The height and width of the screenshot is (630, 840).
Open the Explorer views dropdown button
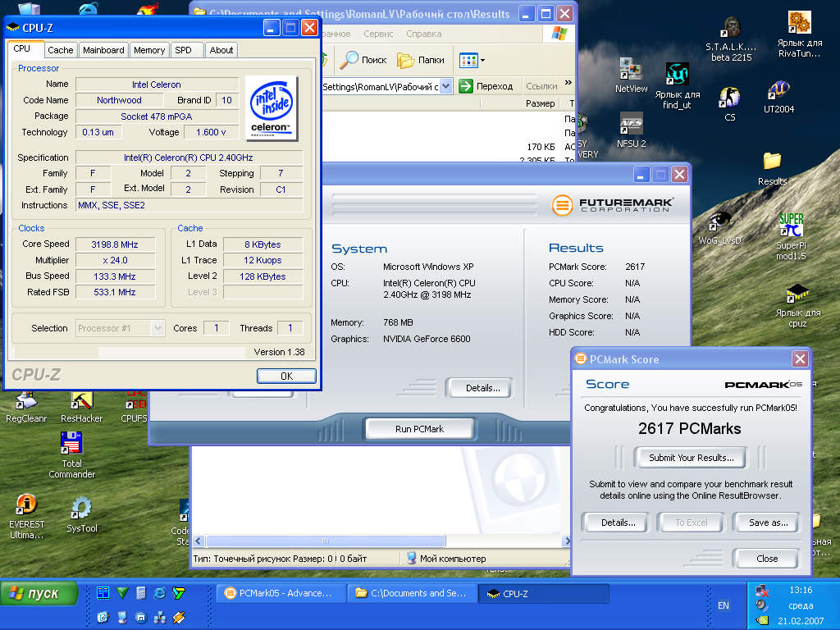click(472, 61)
